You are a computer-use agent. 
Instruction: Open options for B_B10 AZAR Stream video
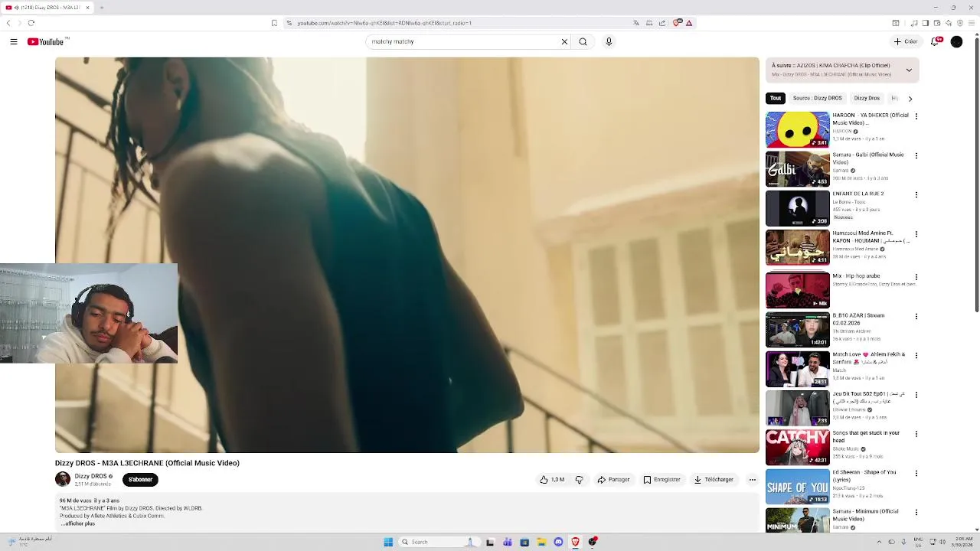[x=916, y=316]
